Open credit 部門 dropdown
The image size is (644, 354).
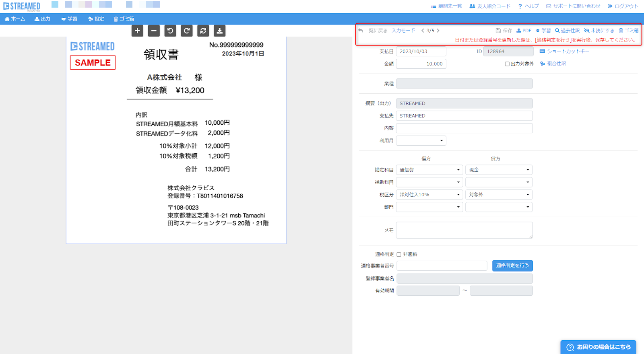point(499,207)
